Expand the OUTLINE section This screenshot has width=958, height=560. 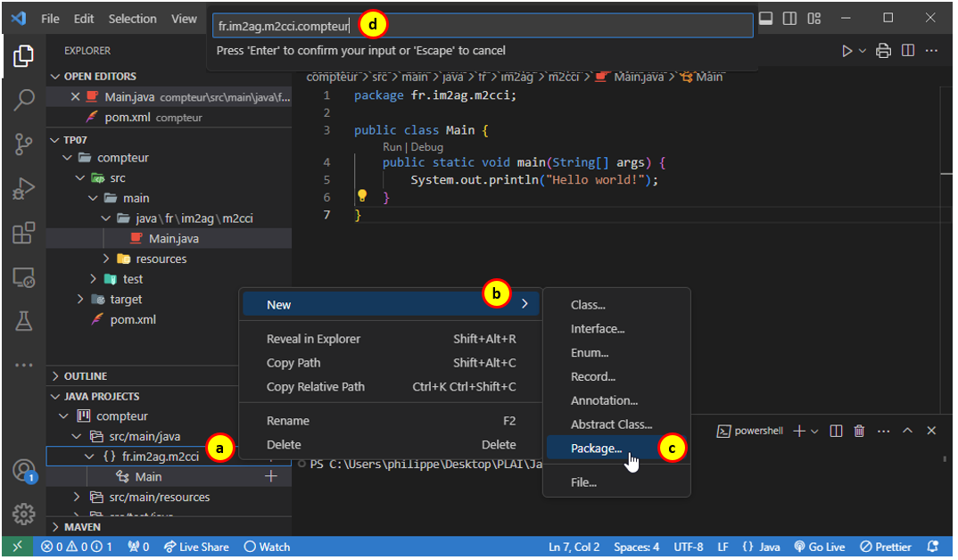click(x=86, y=376)
